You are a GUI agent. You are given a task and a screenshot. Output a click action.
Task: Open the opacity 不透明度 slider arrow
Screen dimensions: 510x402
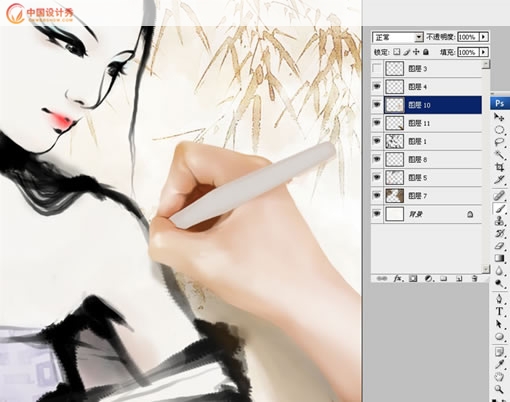click(484, 37)
